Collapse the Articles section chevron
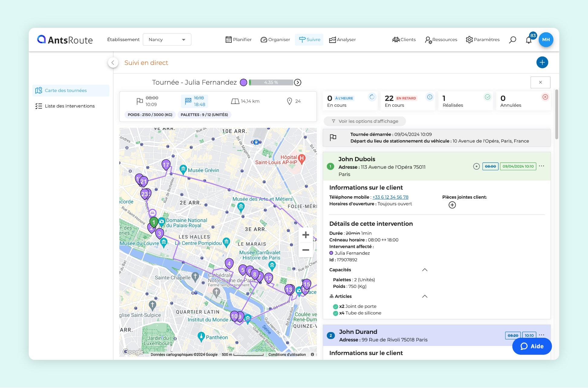 click(x=425, y=296)
